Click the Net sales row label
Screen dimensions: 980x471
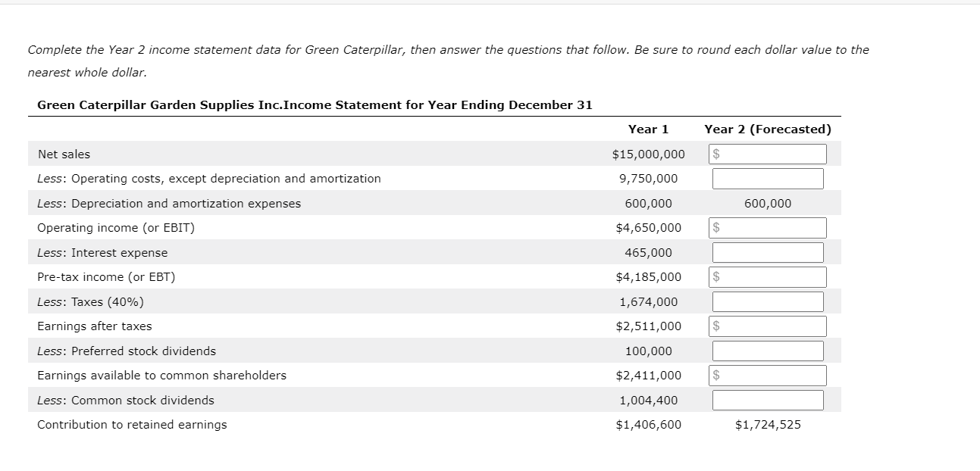[x=63, y=154]
